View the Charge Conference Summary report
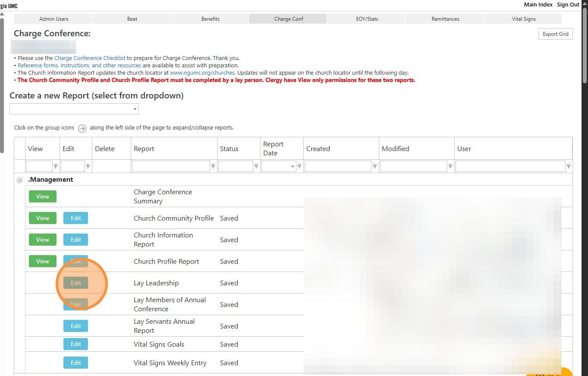This screenshot has width=588, height=376. tap(43, 196)
